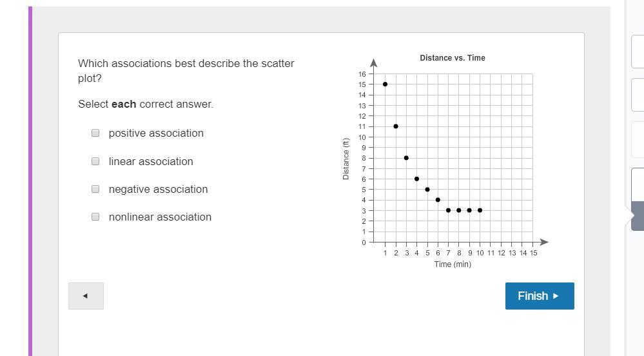The image size is (644, 356).
Task: Click the 'negative association' answer label
Action: click(x=158, y=189)
